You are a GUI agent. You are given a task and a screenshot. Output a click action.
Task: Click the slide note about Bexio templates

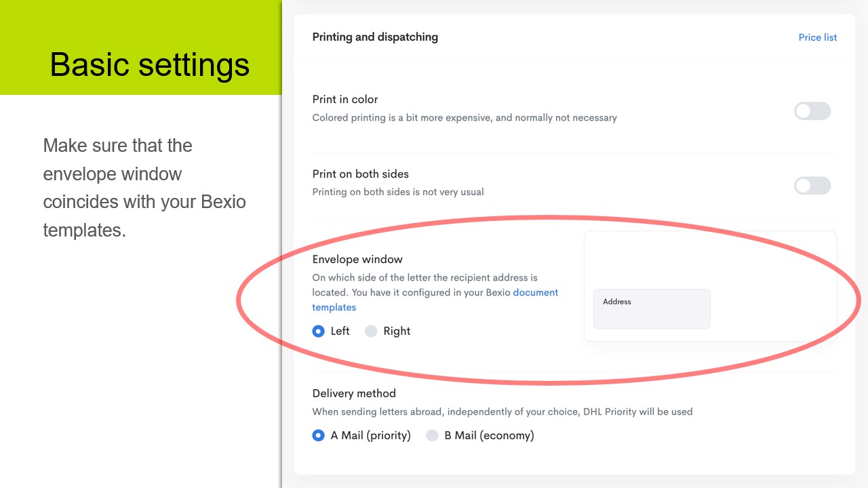pyautogui.click(x=144, y=188)
